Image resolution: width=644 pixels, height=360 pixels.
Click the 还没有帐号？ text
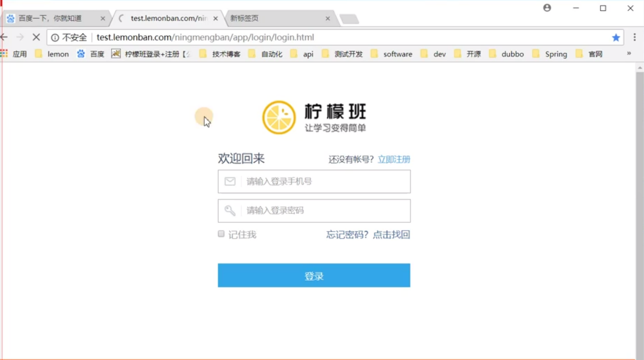click(351, 160)
